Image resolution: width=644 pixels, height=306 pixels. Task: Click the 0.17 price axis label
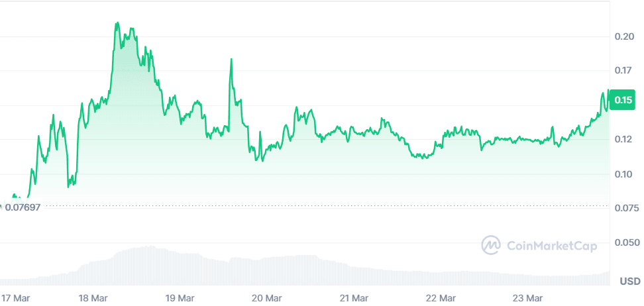(x=624, y=70)
